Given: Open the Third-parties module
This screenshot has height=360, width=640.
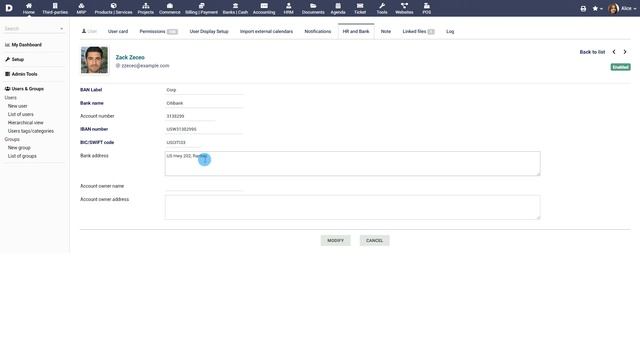Looking at the screenshot, I should [55, 8].
